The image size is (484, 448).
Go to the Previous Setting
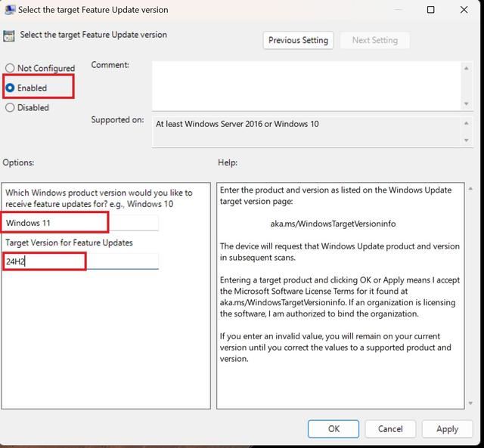pyautogui.click(x=298, y=40)
